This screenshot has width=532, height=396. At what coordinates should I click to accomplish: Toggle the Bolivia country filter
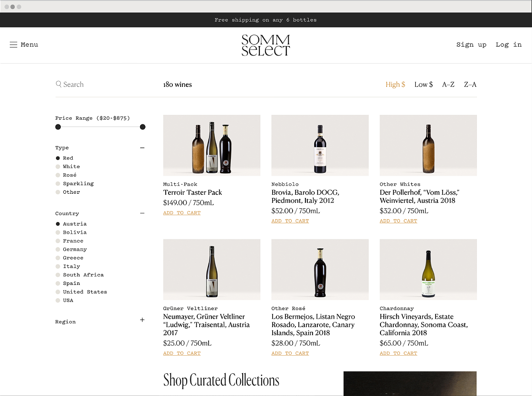71,232
